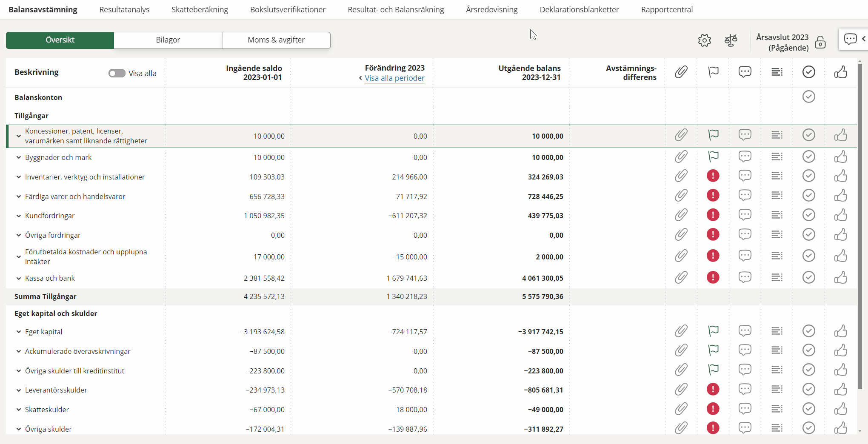This screenshot has height=444, width=868.
Task: Open notes list icon for Leverantörsskulder row
Action: point(777,390)
